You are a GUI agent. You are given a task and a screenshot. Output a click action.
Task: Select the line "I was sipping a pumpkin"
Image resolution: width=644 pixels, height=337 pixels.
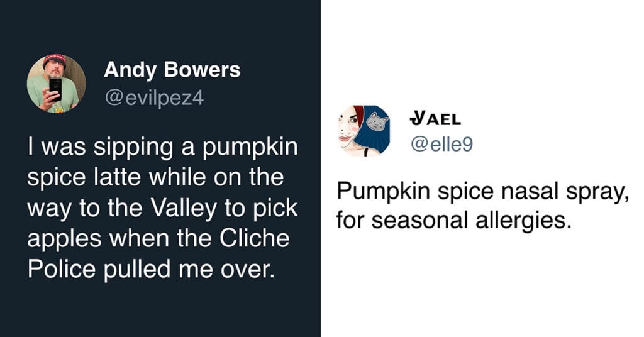162,149
